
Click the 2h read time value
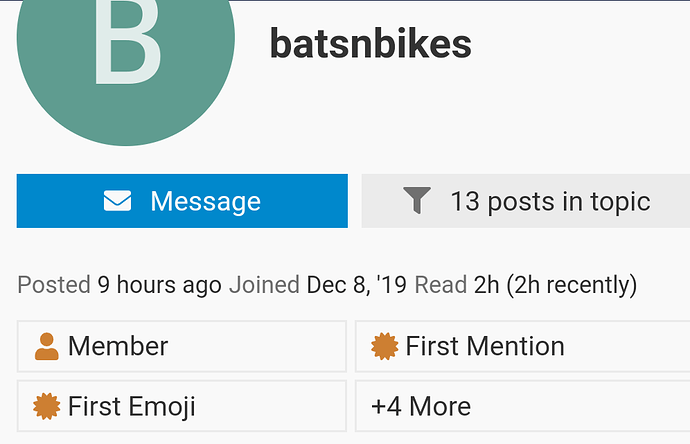(x=485, y=285)
